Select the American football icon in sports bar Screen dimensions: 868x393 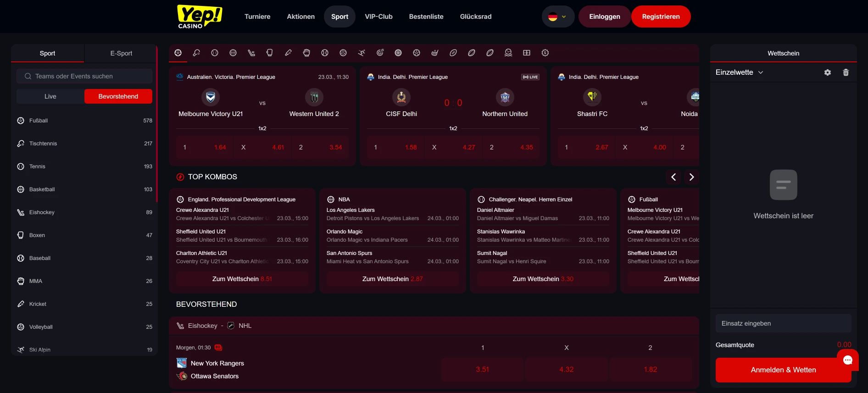(453, 53)
